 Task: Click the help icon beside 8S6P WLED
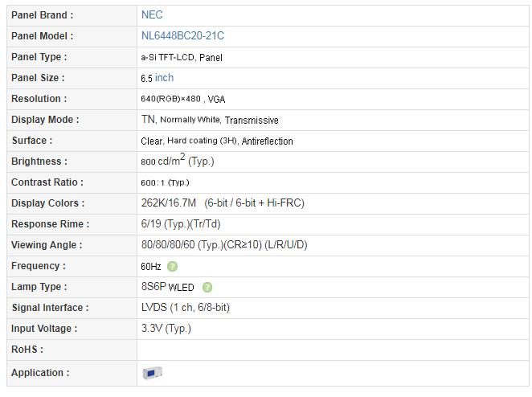click(207, 288)
